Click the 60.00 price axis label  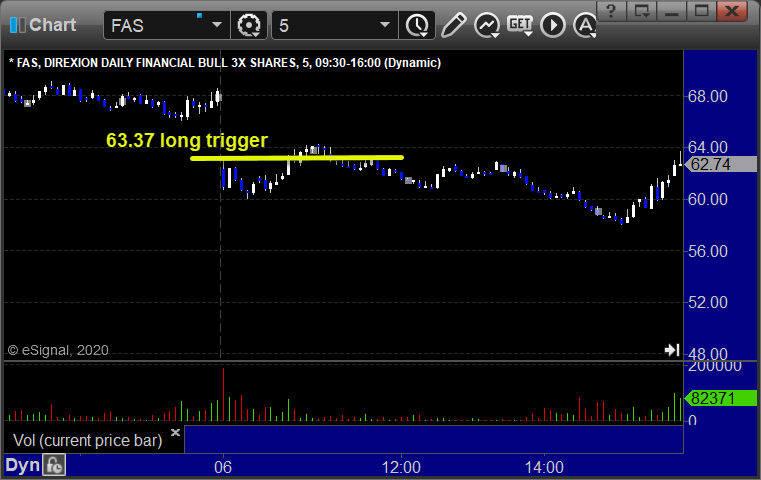click(708, 199)
